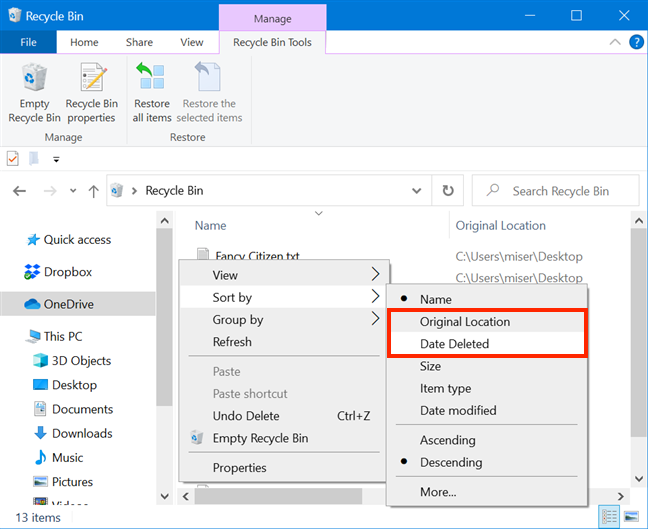Open Customize Quick Access Toolbar dropdown
Screen dimensions: 648x529
click(x=56, y=160)
